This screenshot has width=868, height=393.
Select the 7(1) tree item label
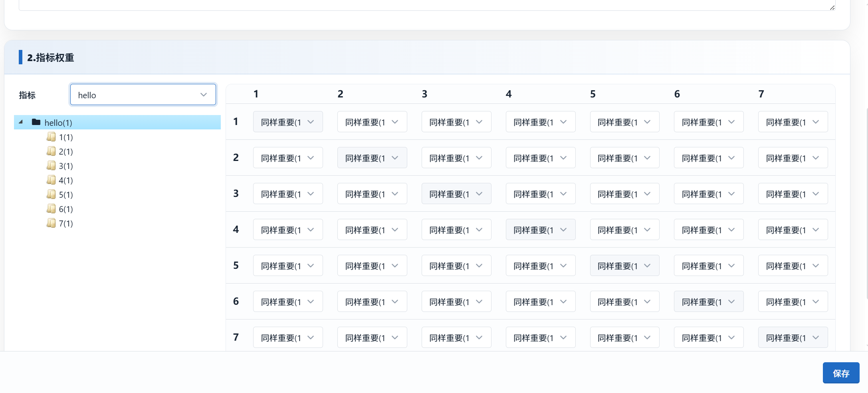tap(66, 224)
